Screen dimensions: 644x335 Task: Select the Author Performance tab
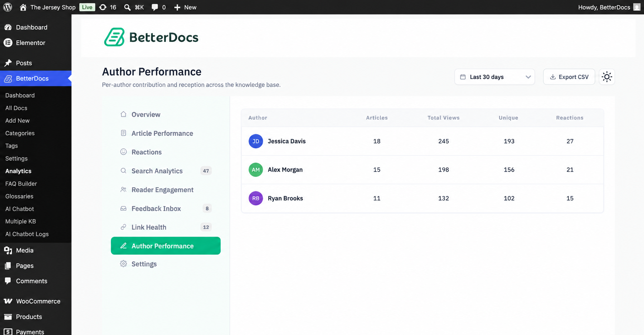pos(166,246)
